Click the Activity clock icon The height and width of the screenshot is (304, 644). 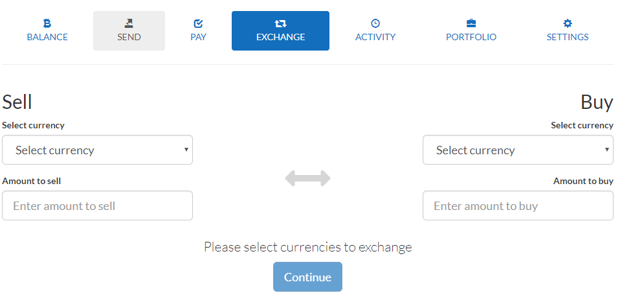coord(375,23)
